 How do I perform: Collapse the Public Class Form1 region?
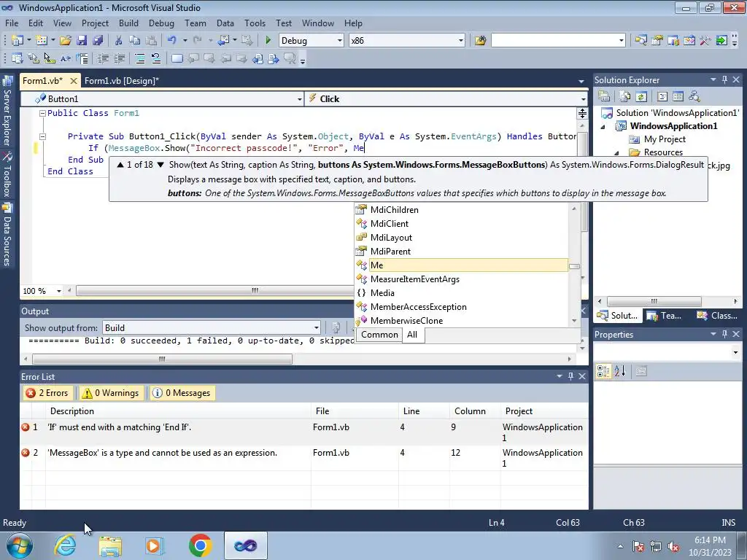(x=42, y=113)
